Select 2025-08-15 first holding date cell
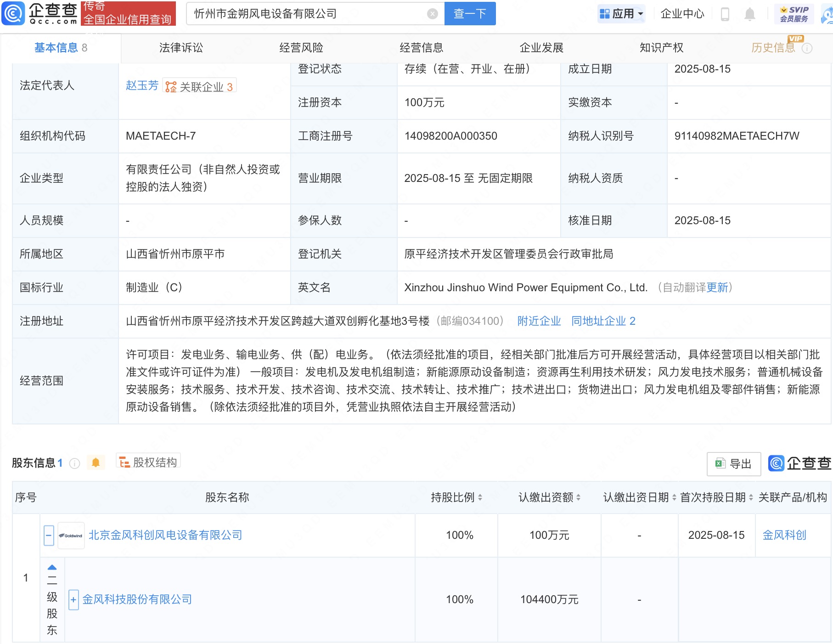 coord(716,536)
